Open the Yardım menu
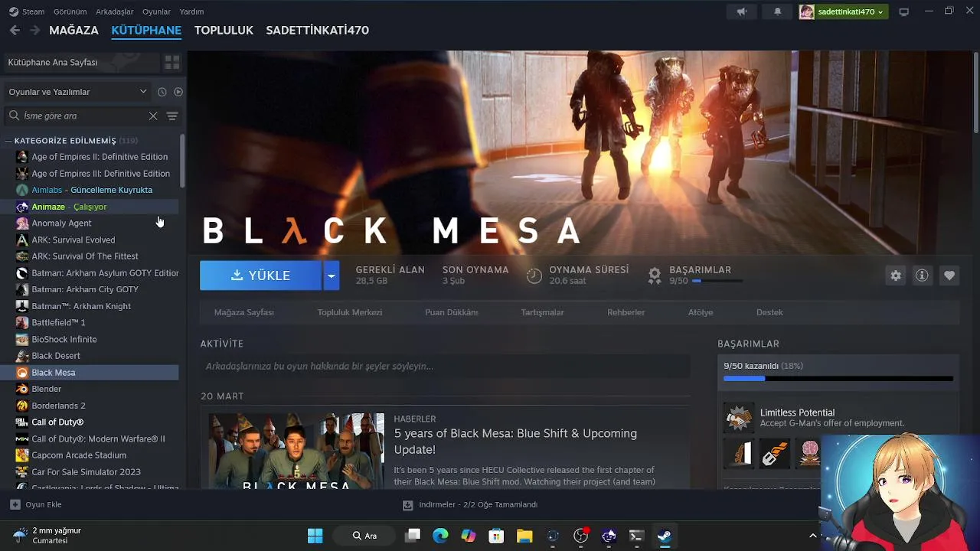This screenshot has width=980, height=551. point(191,11)
